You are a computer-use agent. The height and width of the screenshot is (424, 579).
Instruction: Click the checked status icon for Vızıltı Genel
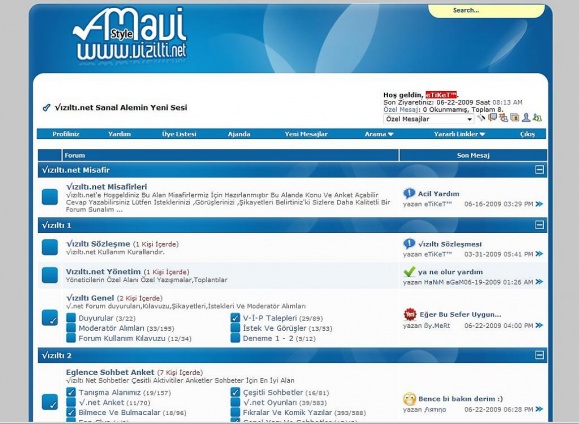point(50,318)
